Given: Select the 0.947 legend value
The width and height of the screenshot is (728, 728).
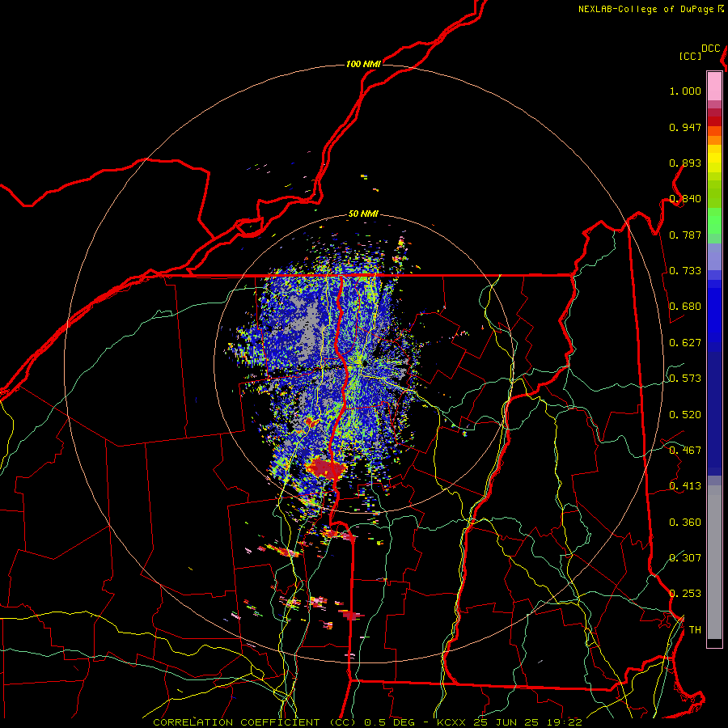Looking at the screenshot, I should [x=685, y=127].
